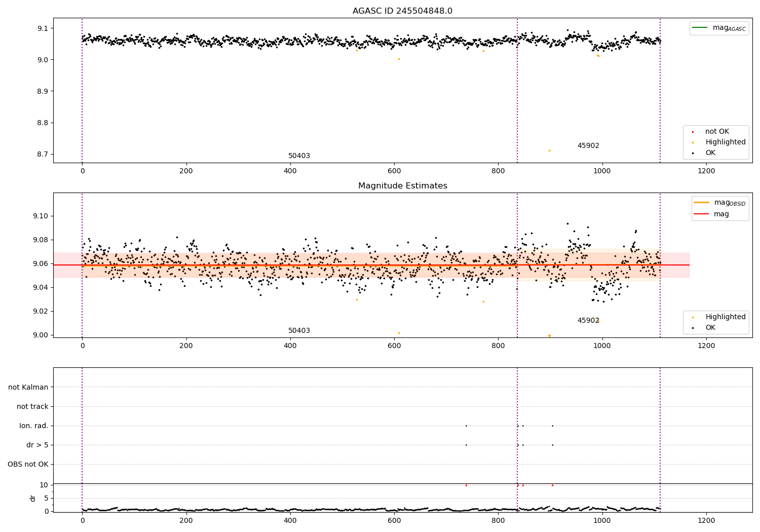Click the 'Magnitude Estimates' plot title

(x=403, y=186)
